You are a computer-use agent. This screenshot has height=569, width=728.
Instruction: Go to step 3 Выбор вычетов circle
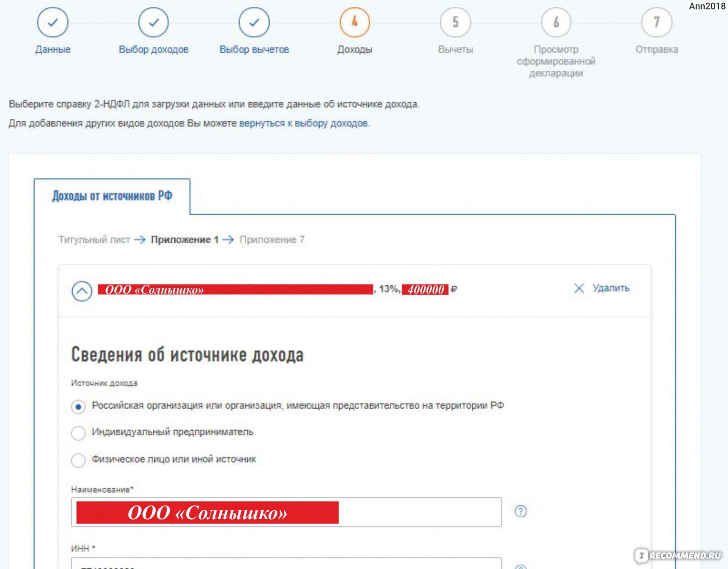coord(254,22)
